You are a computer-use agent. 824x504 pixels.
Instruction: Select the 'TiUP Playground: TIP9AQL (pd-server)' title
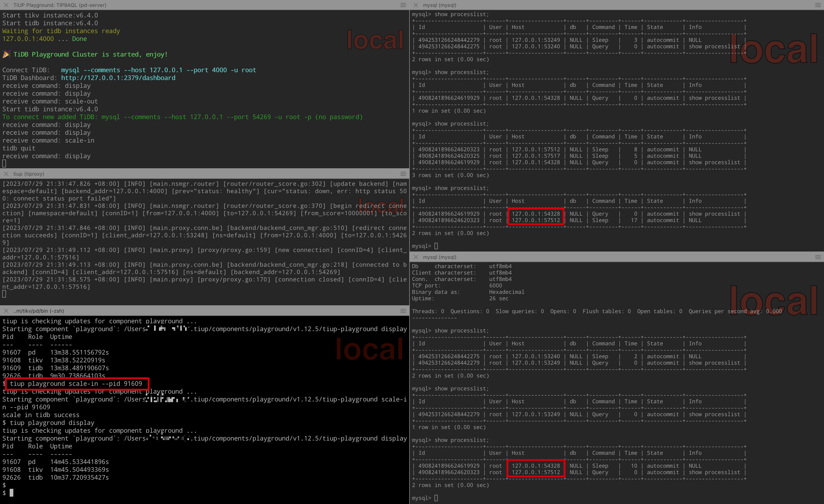tap(60, 5)
